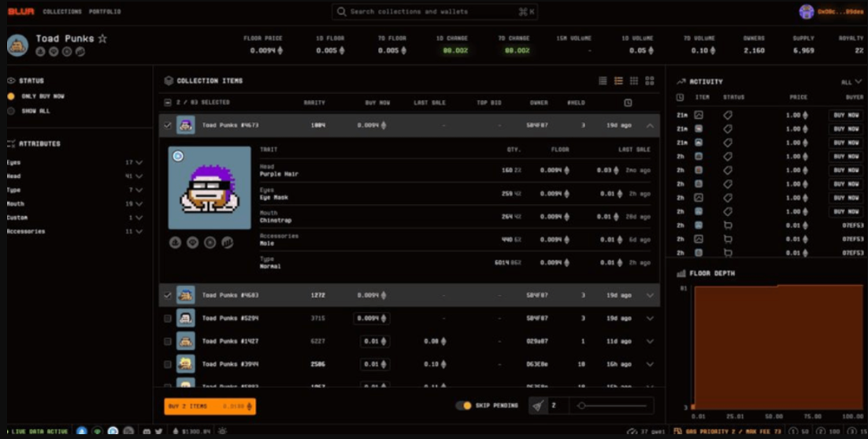This screenshot has height=439, width=868.
Task: Open the Twitter icon in status bar
Action: (159, 431)
